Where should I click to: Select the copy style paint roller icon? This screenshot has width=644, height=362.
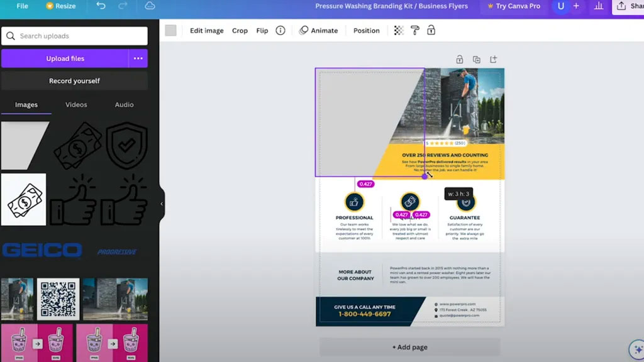click(414, 30)
